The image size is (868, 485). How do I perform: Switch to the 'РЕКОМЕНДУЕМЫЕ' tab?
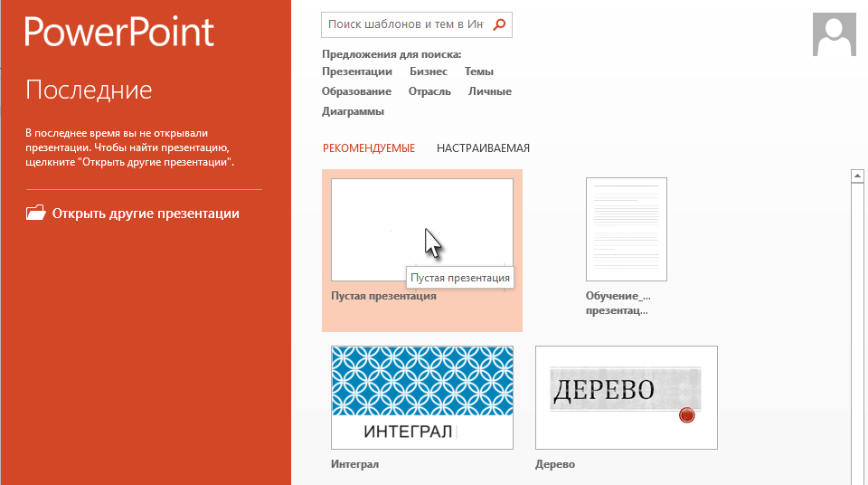coord(369,148)
